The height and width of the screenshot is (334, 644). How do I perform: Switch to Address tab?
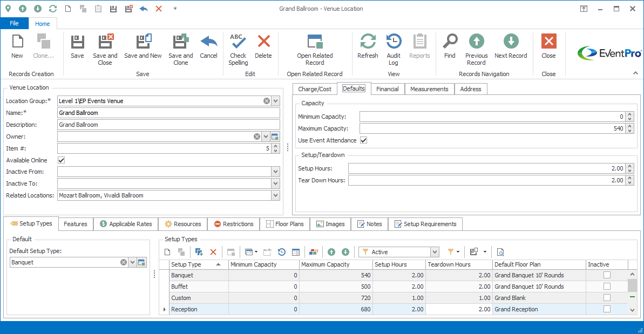(471, 89)
